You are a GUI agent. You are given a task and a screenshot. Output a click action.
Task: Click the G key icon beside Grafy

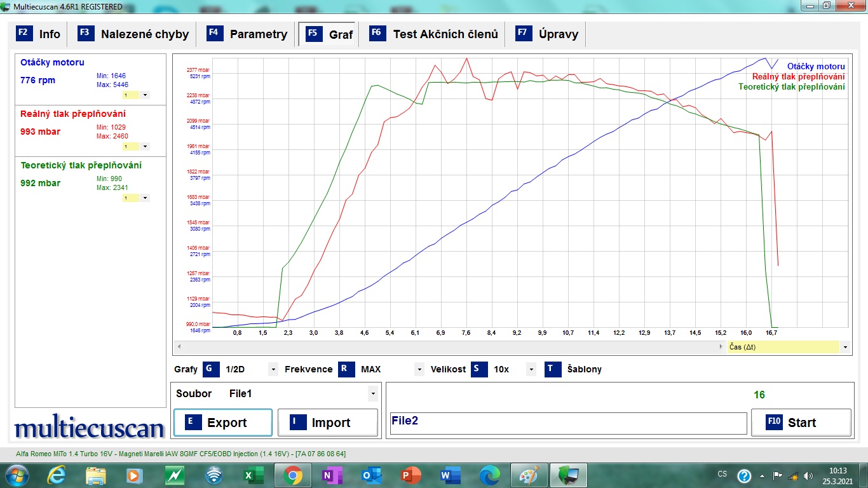coord(211,369)
